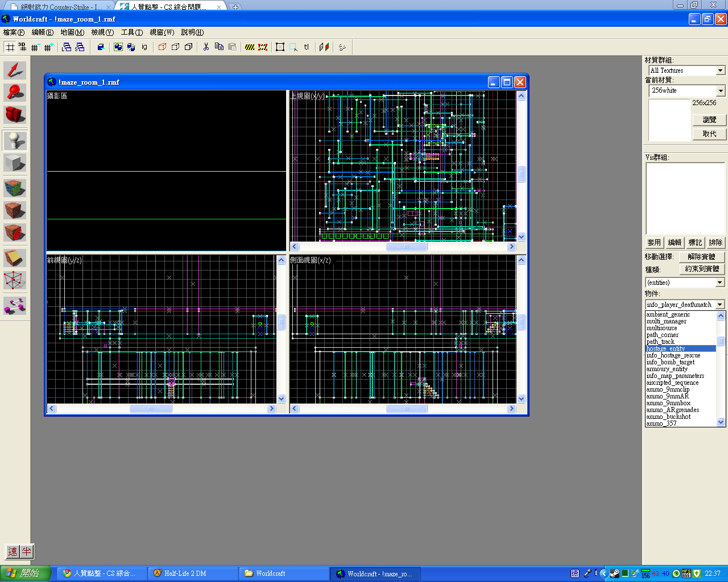Toggle the 'ig' ignore groups button
728x582 pixels.
144,47
